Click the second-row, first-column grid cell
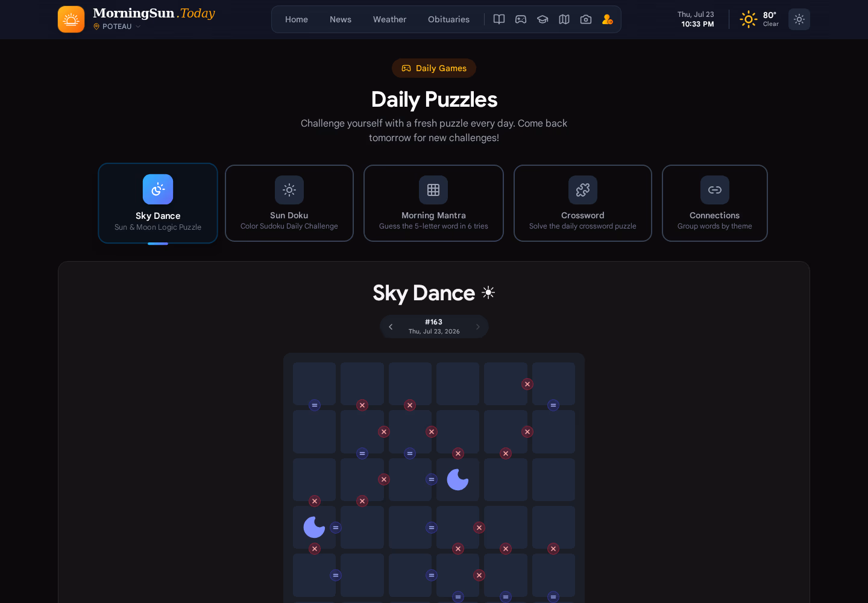This screenshot has height=603, width=868. coord(314,432)
